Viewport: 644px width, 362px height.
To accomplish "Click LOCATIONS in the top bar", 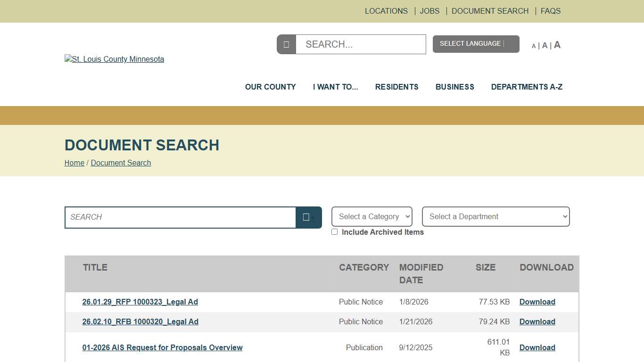I will click(x=386, y=11).
